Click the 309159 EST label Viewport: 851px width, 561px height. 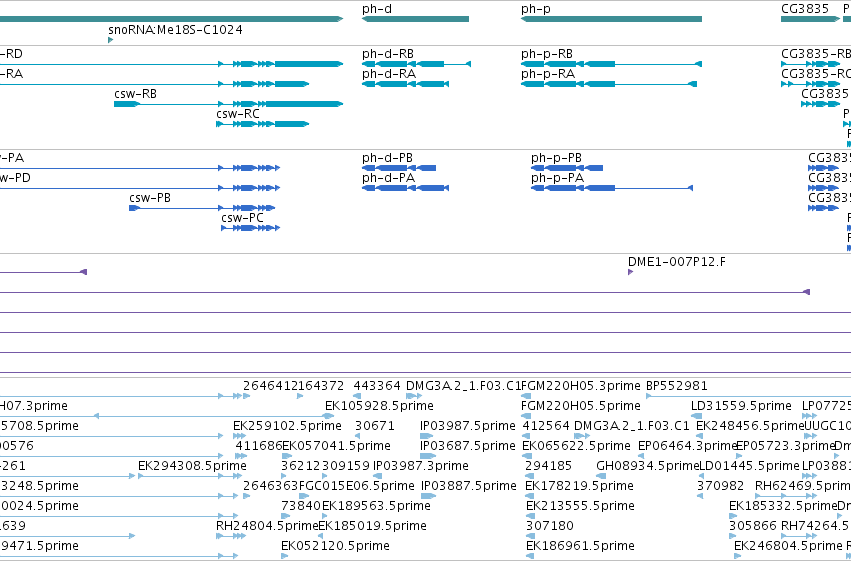(x=346, y=466)
